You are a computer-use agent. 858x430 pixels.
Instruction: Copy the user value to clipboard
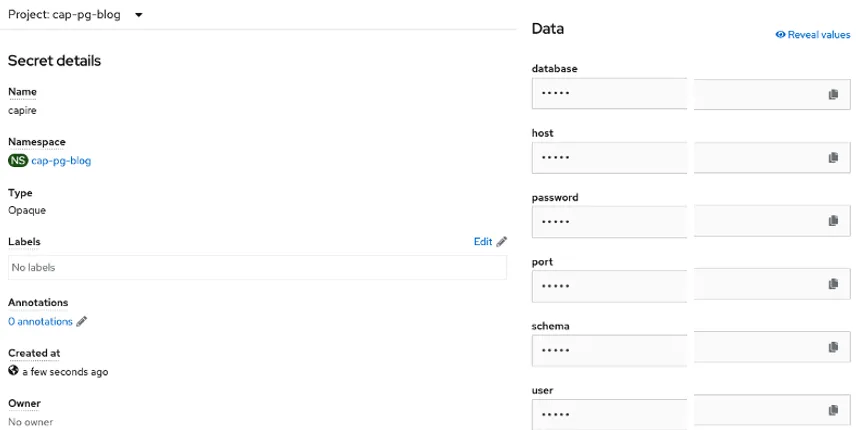point(832,411)
